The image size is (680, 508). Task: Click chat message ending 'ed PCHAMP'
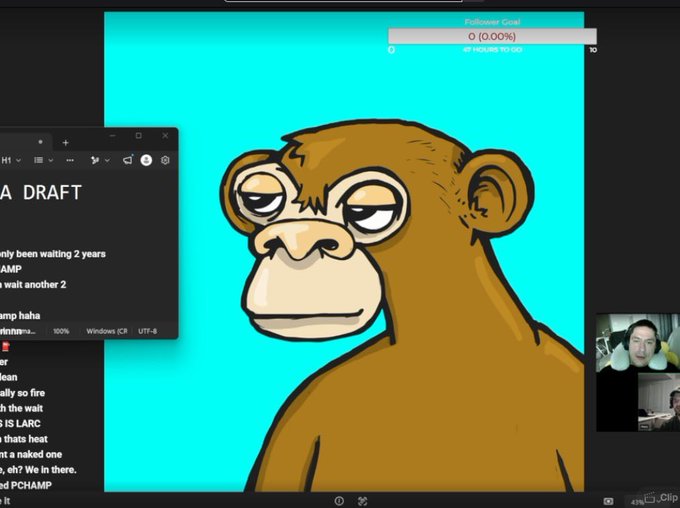(x=26, y=485)
